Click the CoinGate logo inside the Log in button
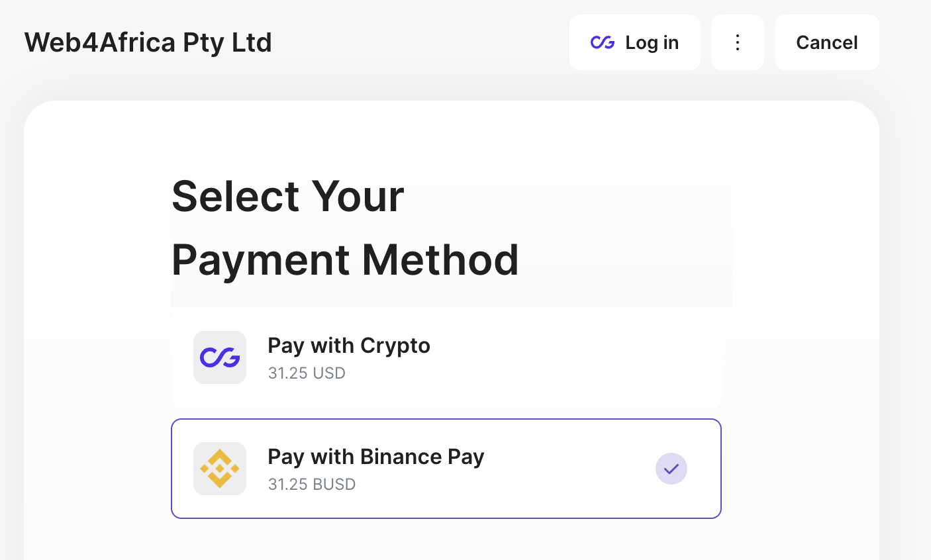Viewport: 931px width, 560px height. coord(602,42)
